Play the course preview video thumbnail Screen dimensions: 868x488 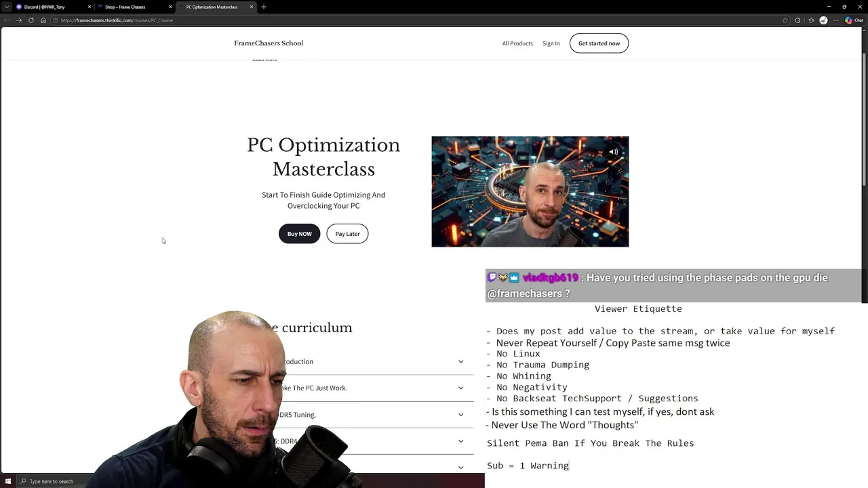tap(530, 192)
